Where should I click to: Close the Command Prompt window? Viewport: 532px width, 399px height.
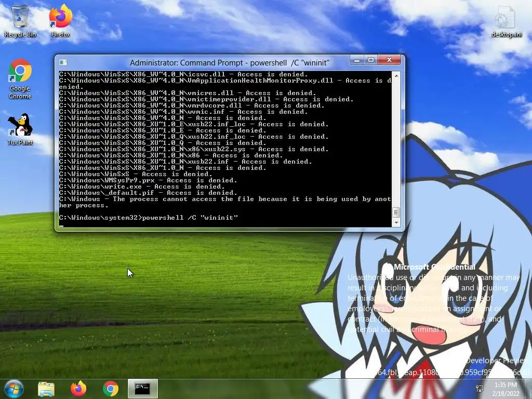(x=389, y=60)
